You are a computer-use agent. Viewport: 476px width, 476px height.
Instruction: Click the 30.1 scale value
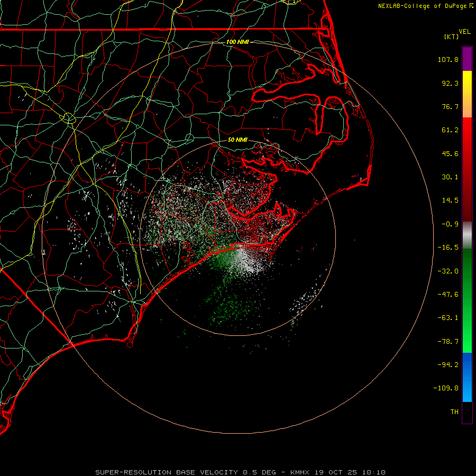(450, 177)
